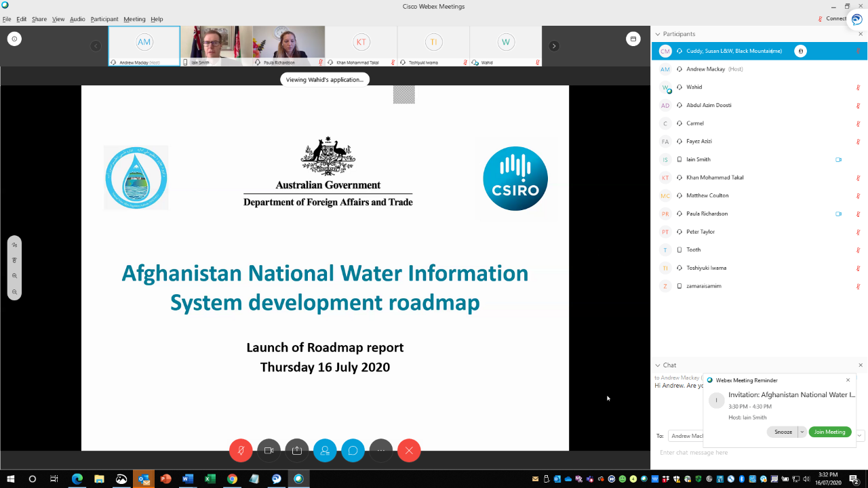The height and width of the screenshot is (488, 868).
Task: Select the annotate scribble tool
Action: point(14,245)
